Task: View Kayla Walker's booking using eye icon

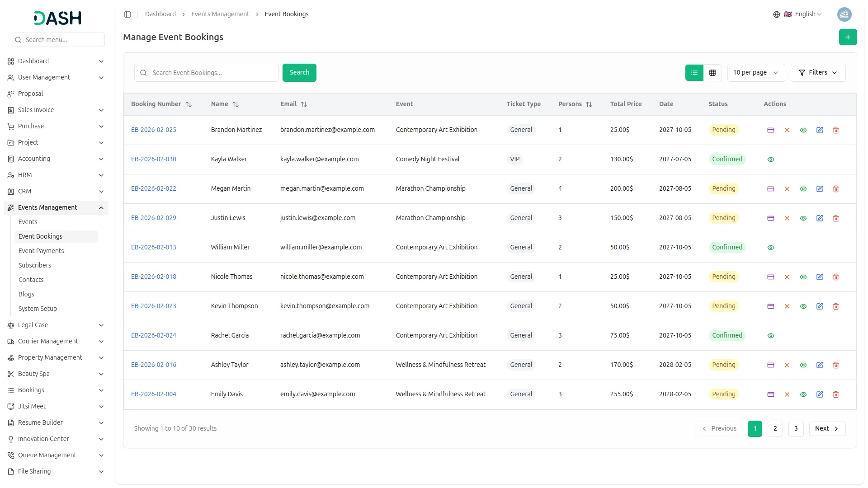Action: click(x=771, y=160)
